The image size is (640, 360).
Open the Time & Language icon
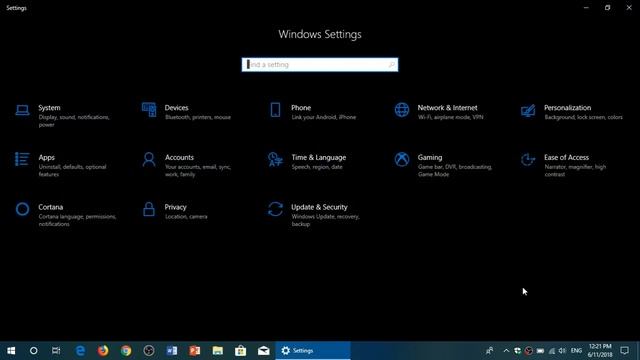[275, 159]
